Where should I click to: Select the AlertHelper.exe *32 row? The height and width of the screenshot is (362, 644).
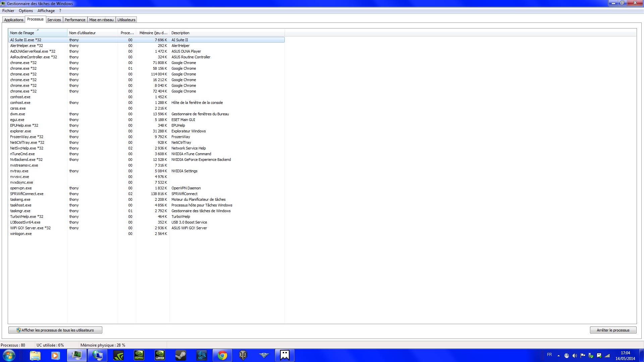pos(146,46)
